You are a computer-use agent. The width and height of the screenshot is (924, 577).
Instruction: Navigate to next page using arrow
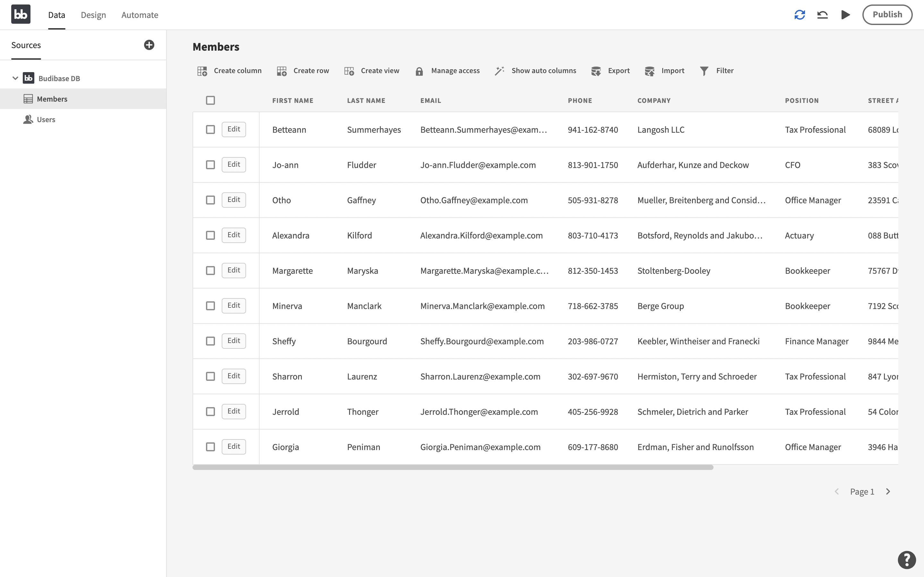click(x=888, y=491)
